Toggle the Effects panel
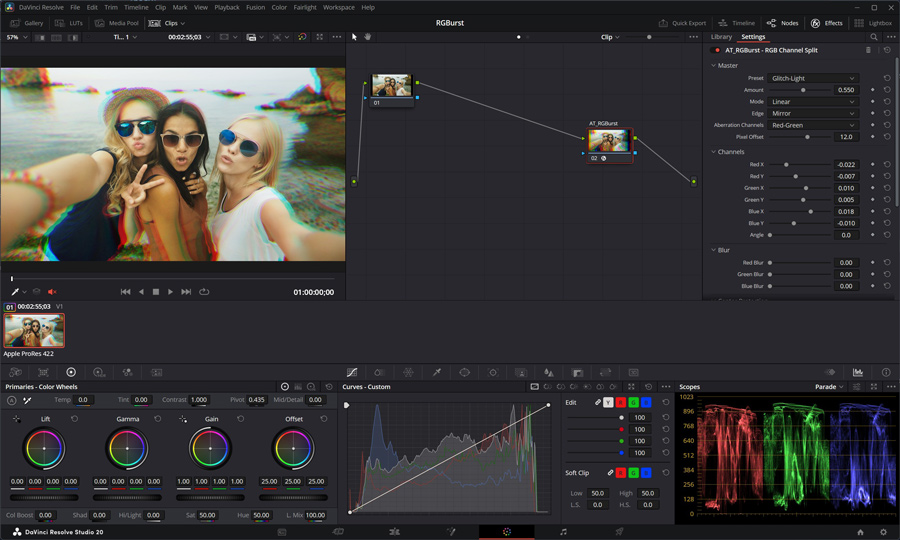The image size is (900, 540). [x=827, y=23]
